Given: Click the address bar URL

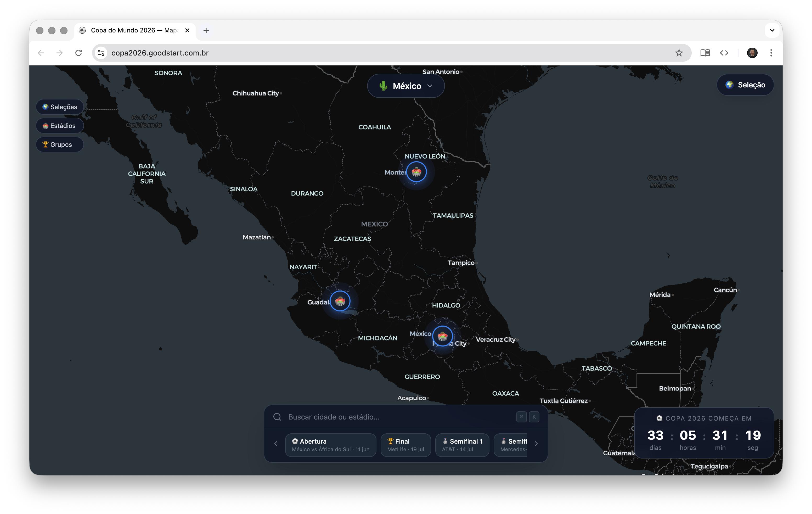Looking at the screenshot, I should pyautogui.click(x=160, y=53).
